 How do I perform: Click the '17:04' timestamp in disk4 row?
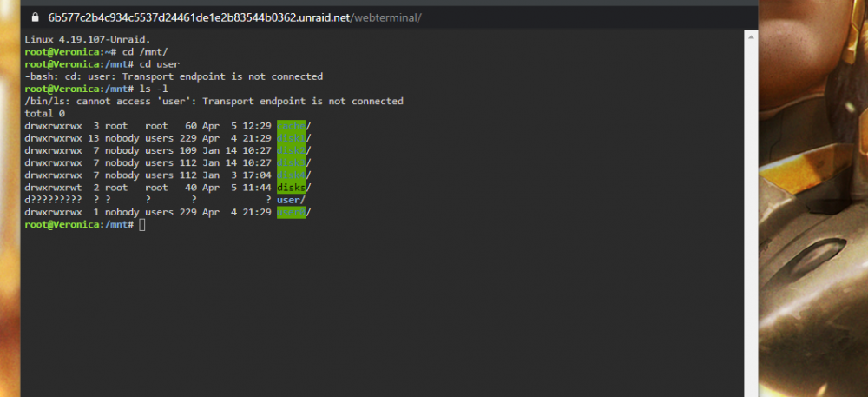click(x=257, y=175)
